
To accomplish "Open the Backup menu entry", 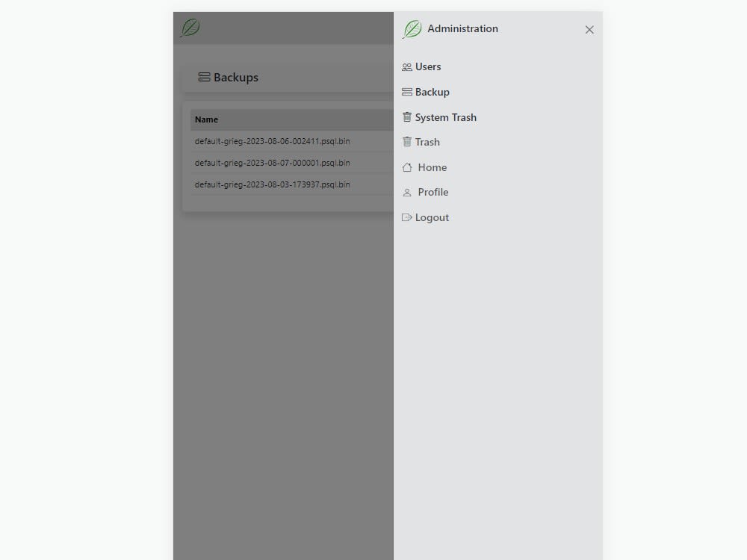I will (x=432, y=92).
